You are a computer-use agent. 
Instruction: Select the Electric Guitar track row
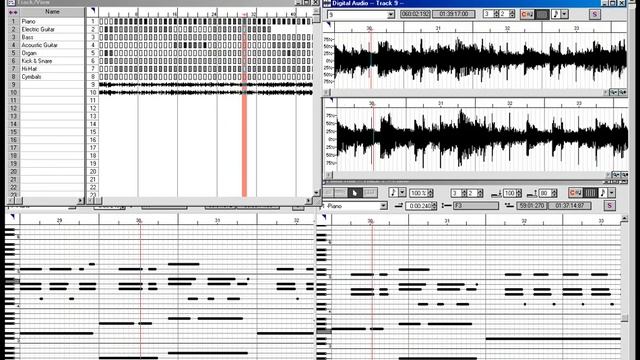click(46, 29)
